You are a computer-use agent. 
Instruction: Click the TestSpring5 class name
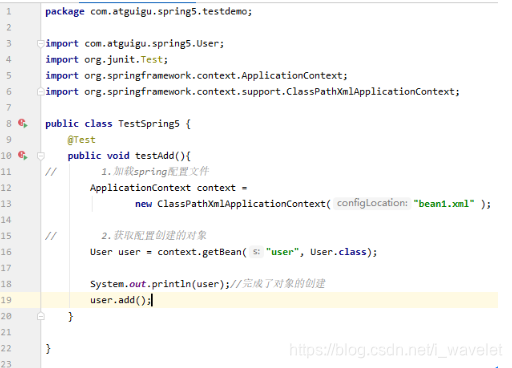[x=149, y=124]
